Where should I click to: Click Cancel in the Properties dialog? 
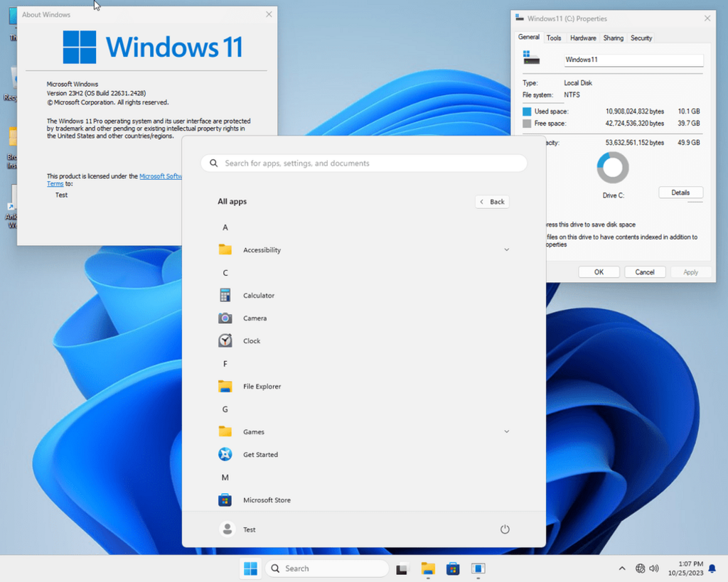click(644, 272)
